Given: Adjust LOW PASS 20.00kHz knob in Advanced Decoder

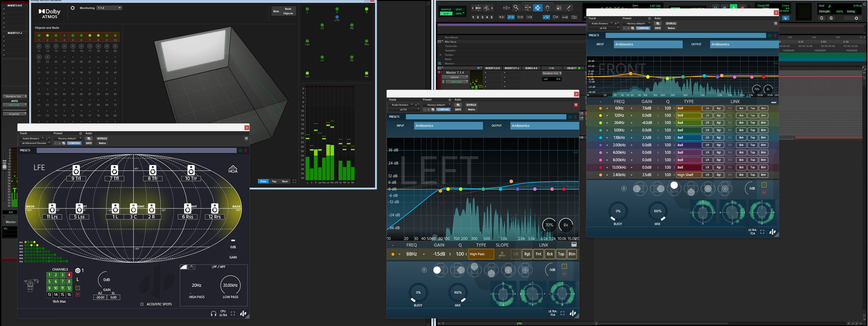Looking at the screenshot, I should click(x=230, y=285).
